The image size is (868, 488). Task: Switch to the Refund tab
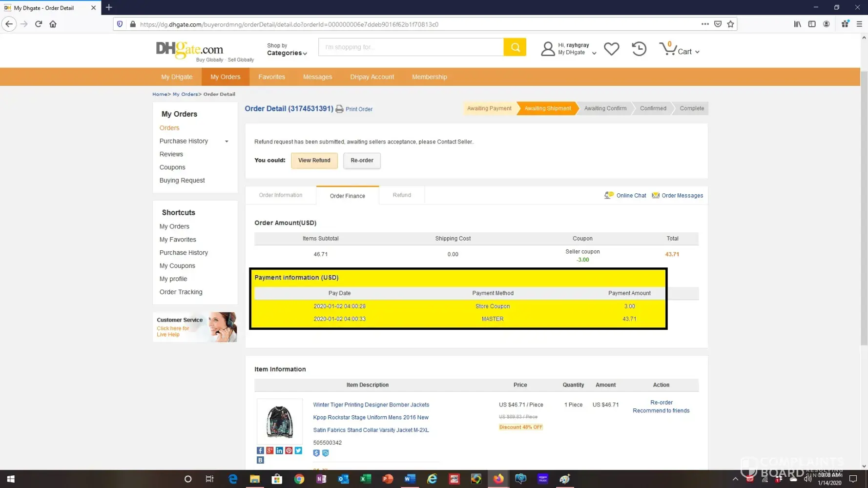click(x=401, y=195)
